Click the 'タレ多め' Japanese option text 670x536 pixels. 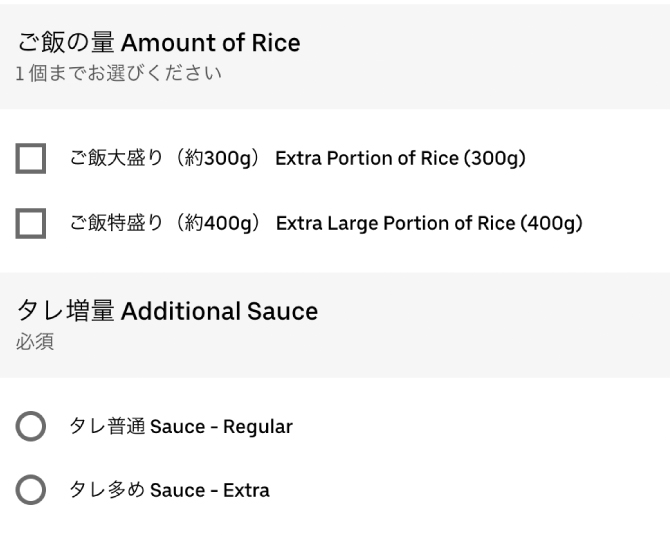(x=107, y=491)
